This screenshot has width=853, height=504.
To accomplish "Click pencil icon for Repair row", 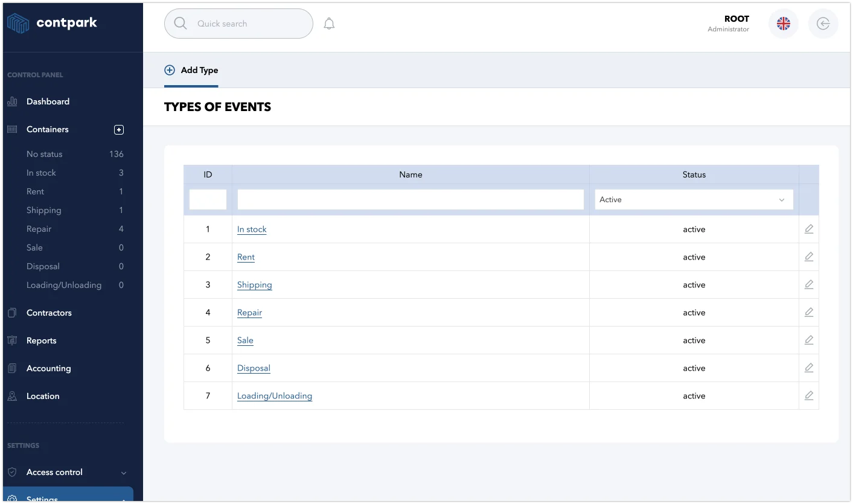I will 809,313.
